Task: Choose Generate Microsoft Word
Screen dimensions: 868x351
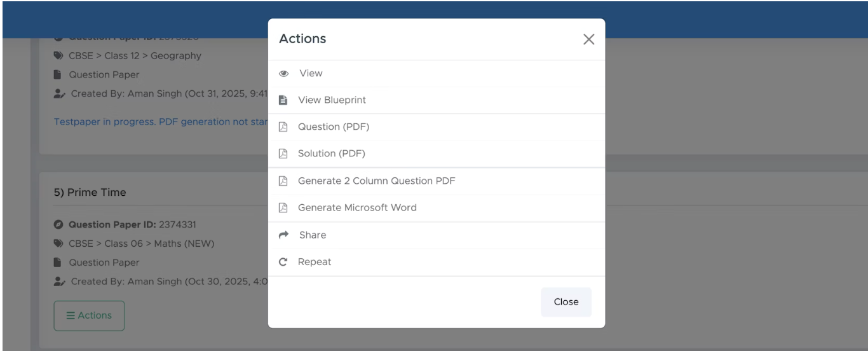Action: [x=357, y=208]
